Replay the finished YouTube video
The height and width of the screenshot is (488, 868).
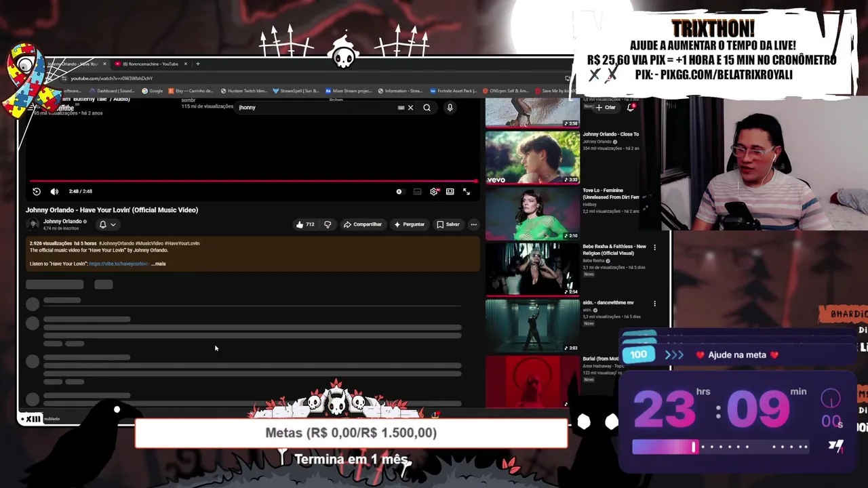37,192
